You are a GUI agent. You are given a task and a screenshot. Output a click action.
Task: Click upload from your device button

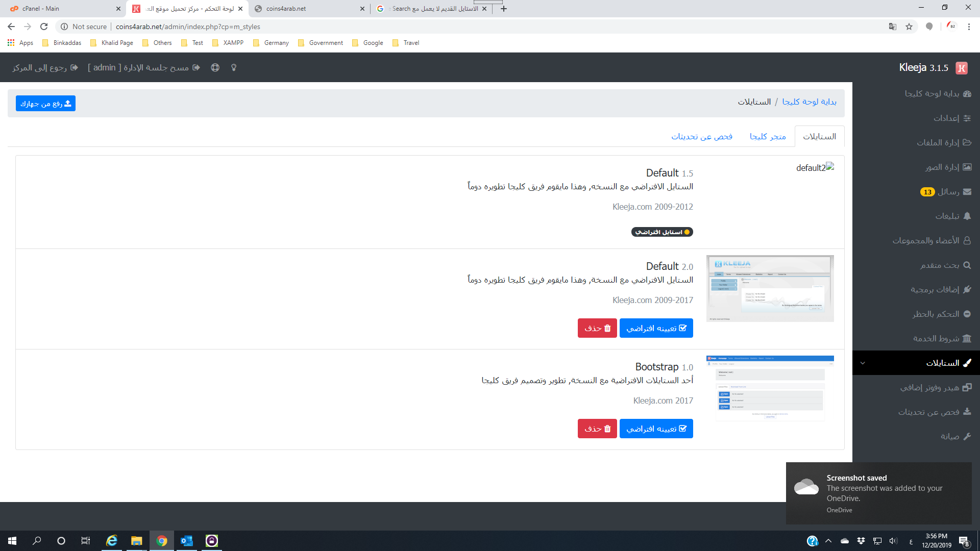click(45, 104)
